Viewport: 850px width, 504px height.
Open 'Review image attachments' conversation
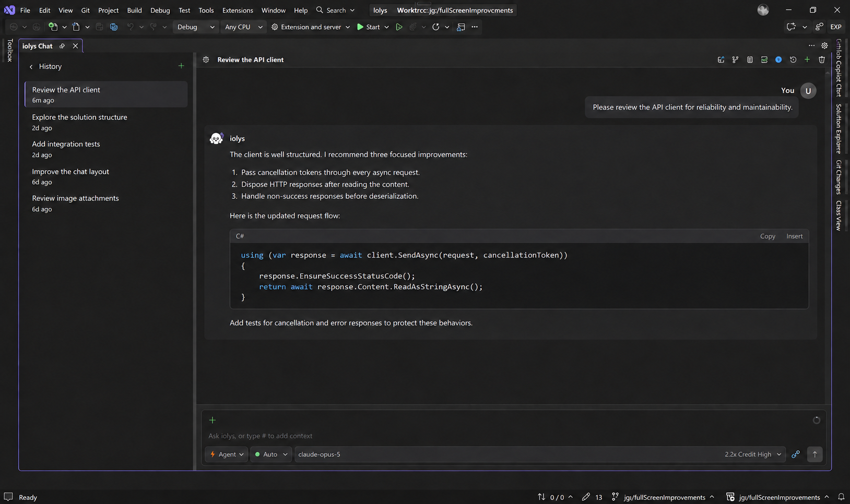(106, 203)
